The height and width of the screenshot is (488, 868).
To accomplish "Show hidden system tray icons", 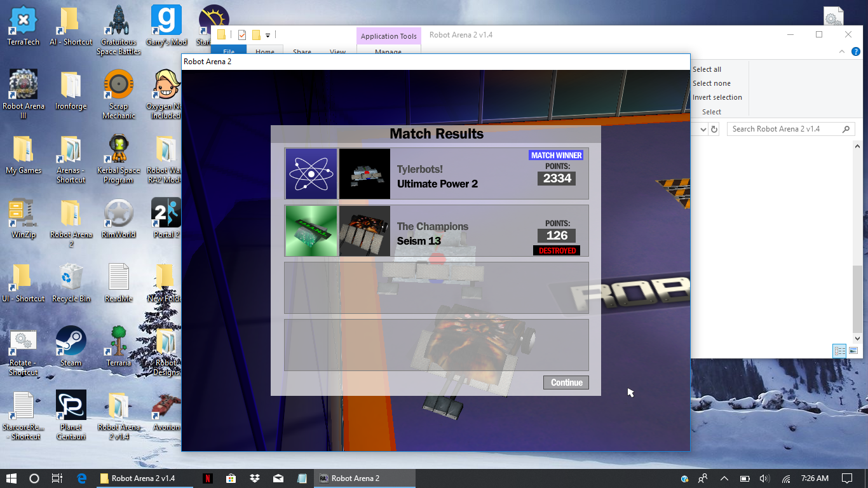I will 724,478.
